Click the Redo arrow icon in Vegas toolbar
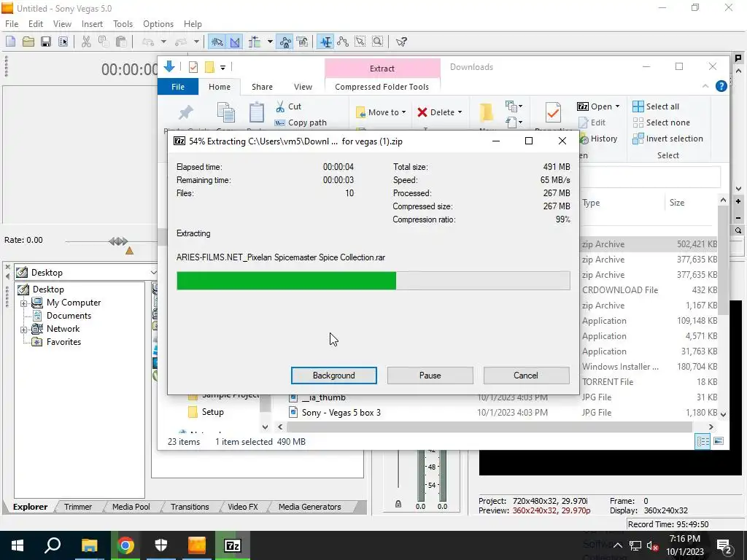Image resolution: width=747 pixels, height=560 pixels. [x=181, y=42]
